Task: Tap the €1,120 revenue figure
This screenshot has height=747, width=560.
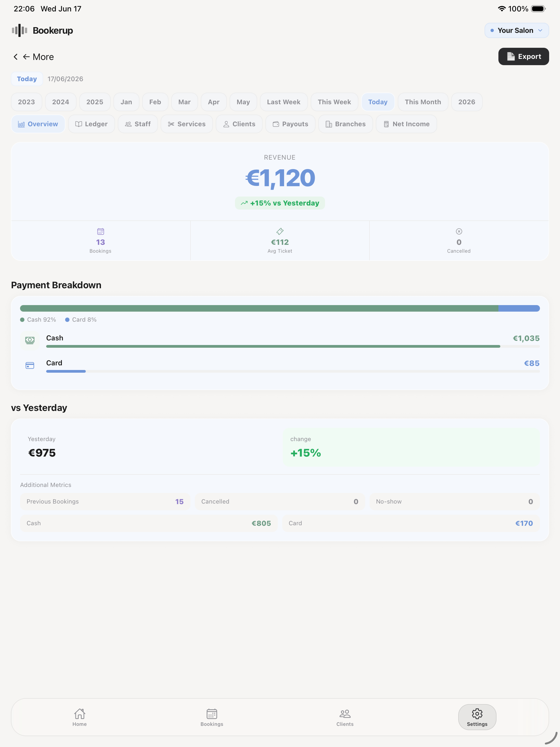Action: tap(280, 178)
